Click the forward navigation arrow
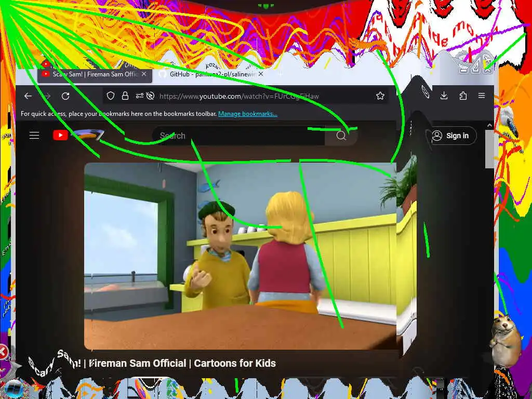 coord(46,96)
